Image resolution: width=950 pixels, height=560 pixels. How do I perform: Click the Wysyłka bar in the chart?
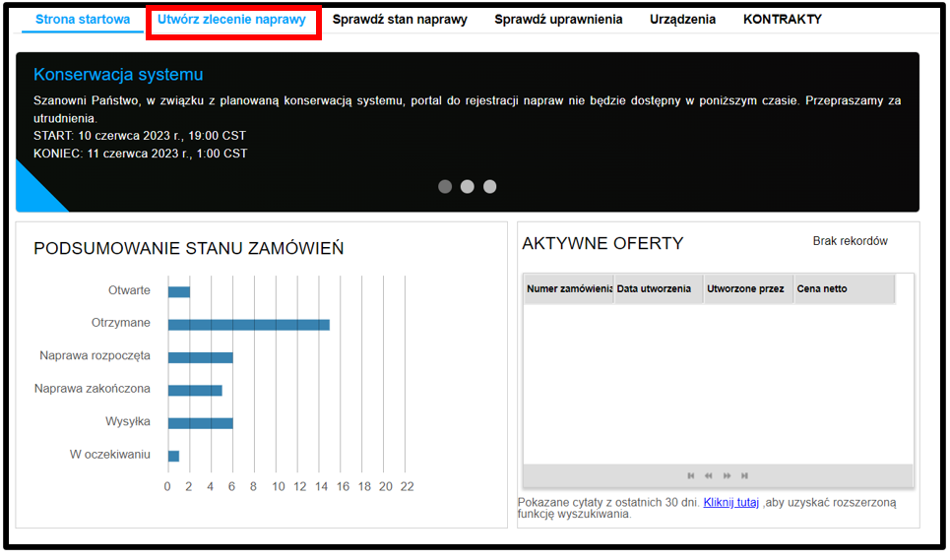201,423
